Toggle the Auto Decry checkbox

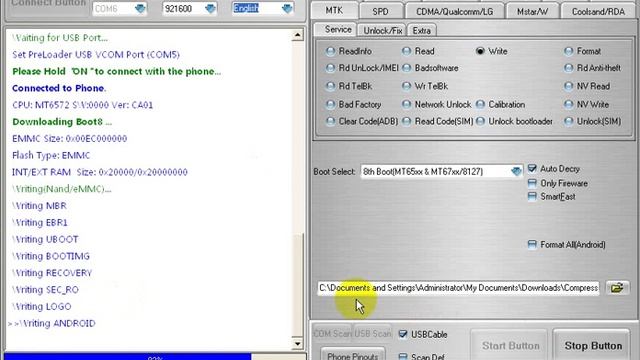click(532, 169)
